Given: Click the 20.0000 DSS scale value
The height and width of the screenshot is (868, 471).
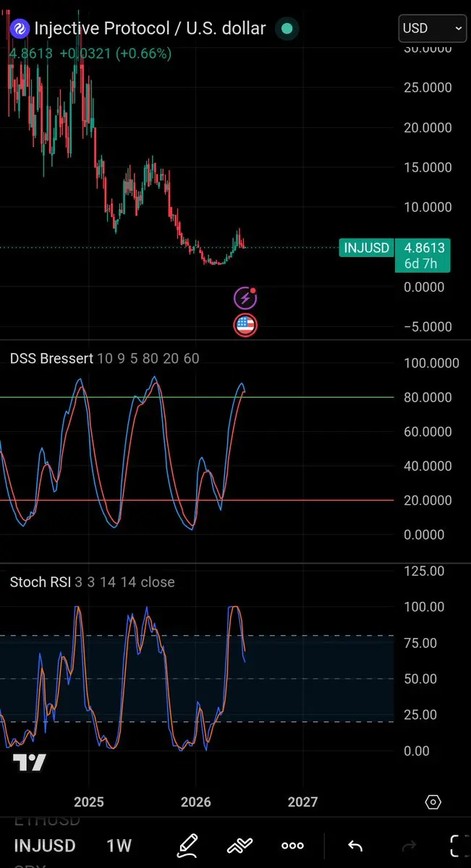Looking at the screenshot, I should 427,501.
